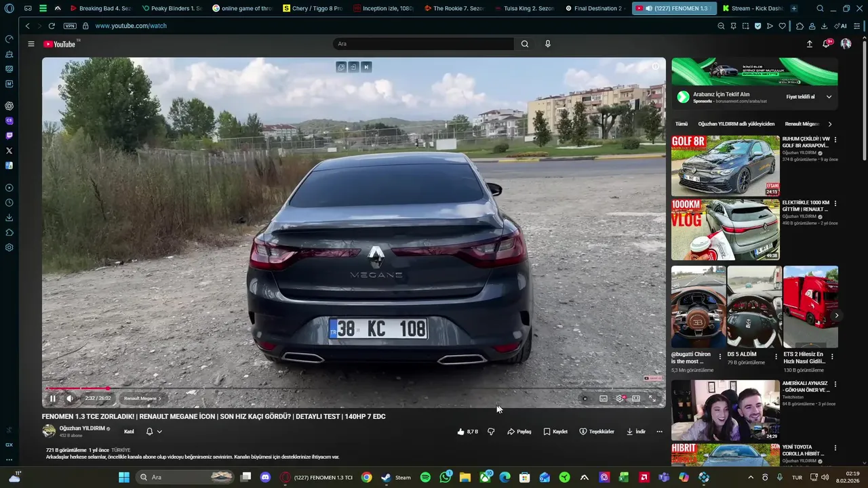Go back using browser back arrow

pyautogui.click(x=27, y=26)
